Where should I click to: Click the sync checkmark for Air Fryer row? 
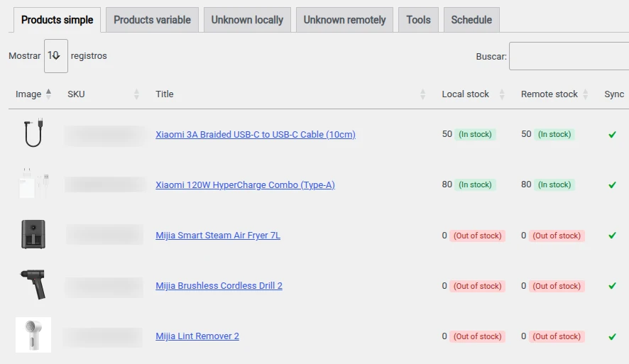point(612,236)
